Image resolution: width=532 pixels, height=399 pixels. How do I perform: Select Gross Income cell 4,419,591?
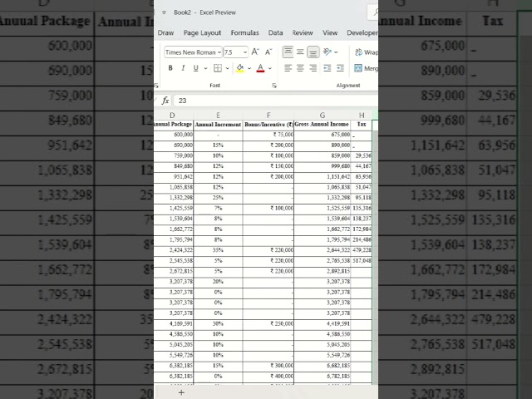tap(322, 323)
